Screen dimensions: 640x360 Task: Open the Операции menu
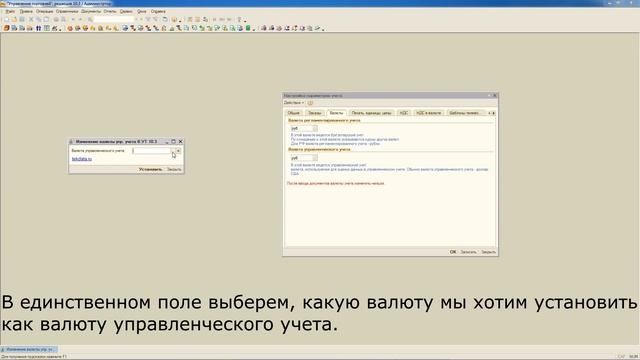44,11
